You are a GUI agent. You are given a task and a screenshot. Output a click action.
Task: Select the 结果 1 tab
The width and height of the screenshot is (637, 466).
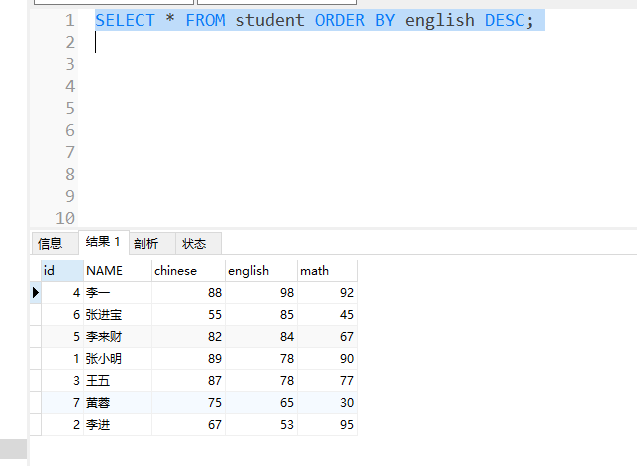click(103, 242)
